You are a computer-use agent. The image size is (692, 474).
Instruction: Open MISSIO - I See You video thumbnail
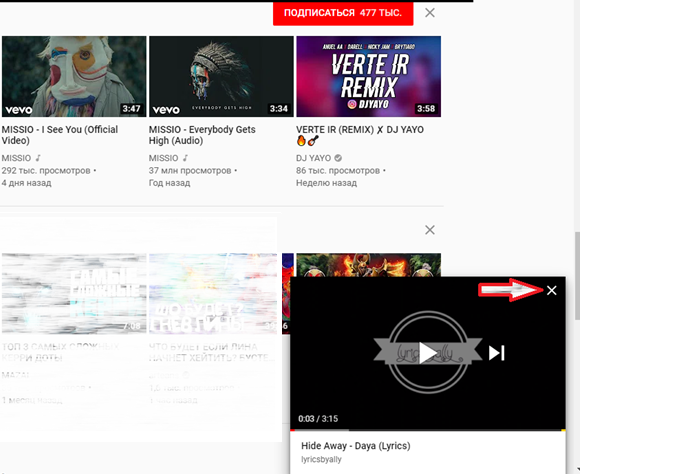[74, 76]
